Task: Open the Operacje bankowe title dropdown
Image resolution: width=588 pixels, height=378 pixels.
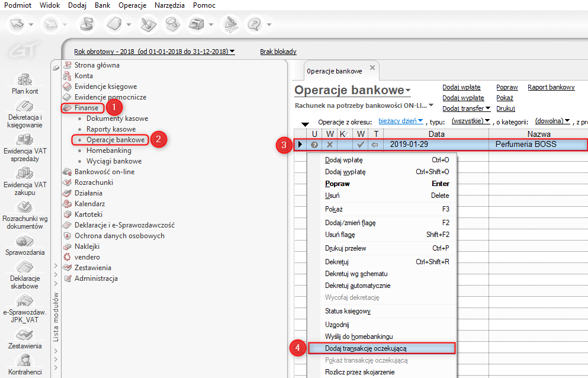Action: click(408, 91)
